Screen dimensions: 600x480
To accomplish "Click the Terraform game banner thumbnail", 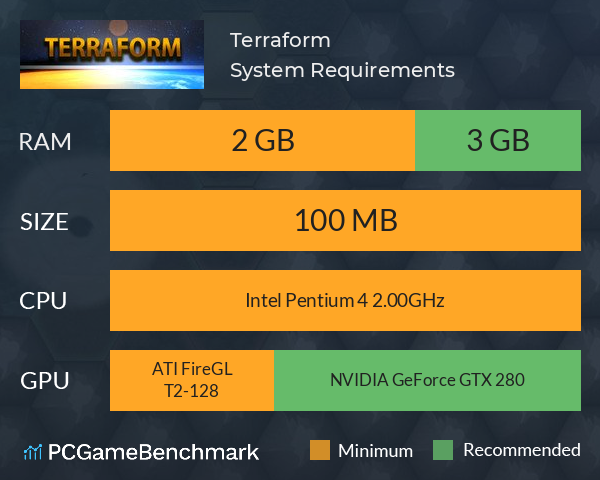I will pyautogui.click(x=112, y=54).
